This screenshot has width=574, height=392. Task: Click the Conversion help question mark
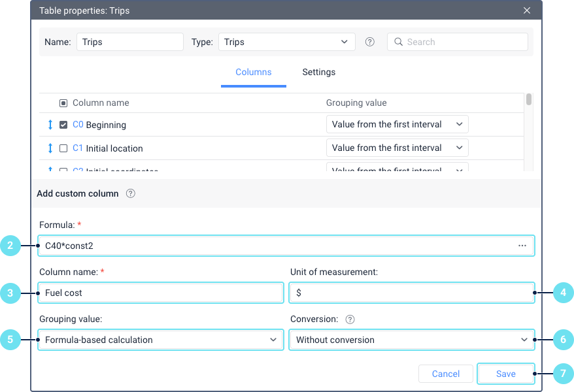350,319
